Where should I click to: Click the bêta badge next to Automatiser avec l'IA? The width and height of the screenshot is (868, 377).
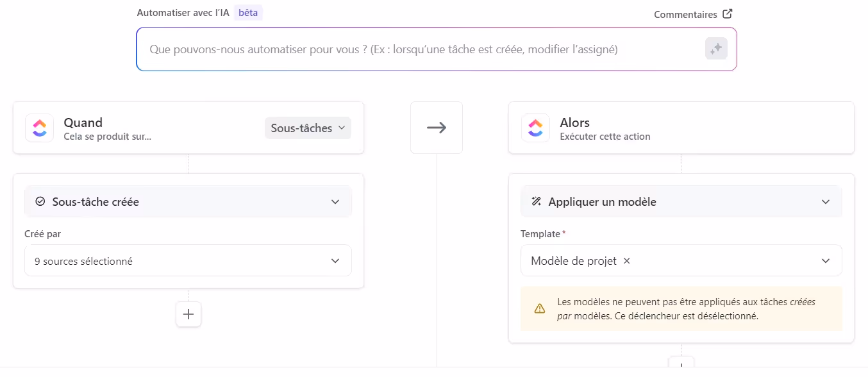pos(248,12)
